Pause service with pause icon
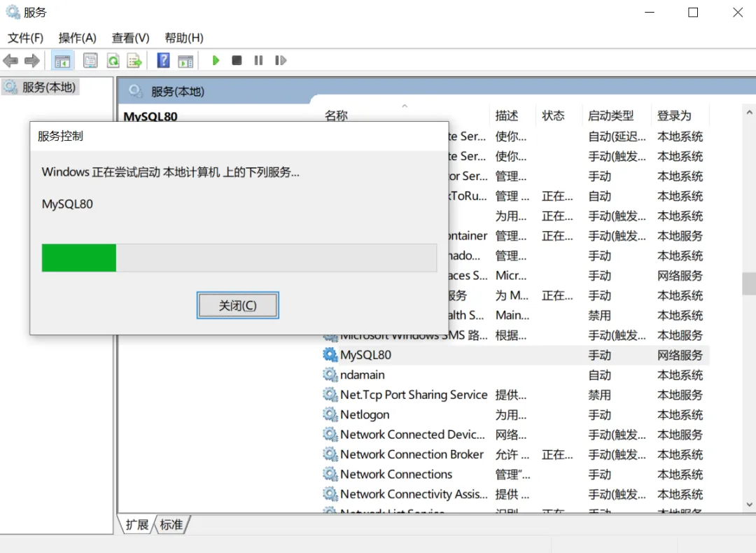The width and height of the screenshot is (756, 553). (x=258, y=60)
